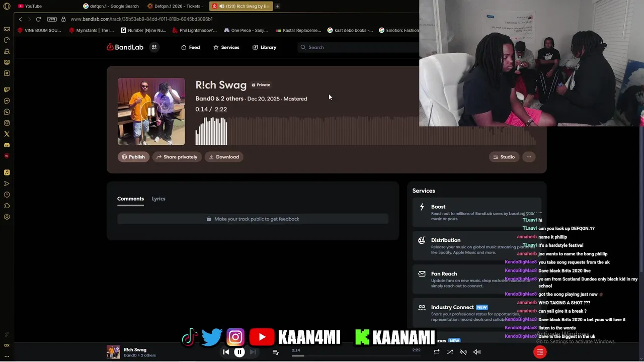Open the Services menu
644x362 pixels.
[226, 47]
